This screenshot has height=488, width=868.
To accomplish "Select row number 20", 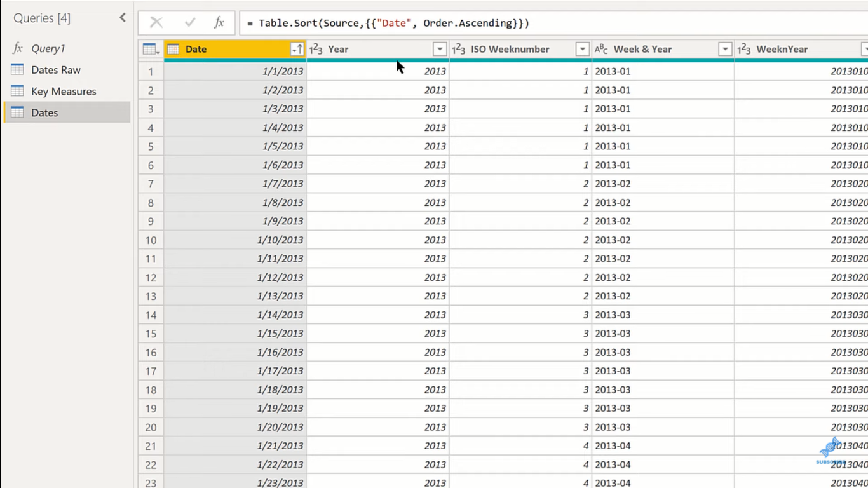I will click(151, 427).
